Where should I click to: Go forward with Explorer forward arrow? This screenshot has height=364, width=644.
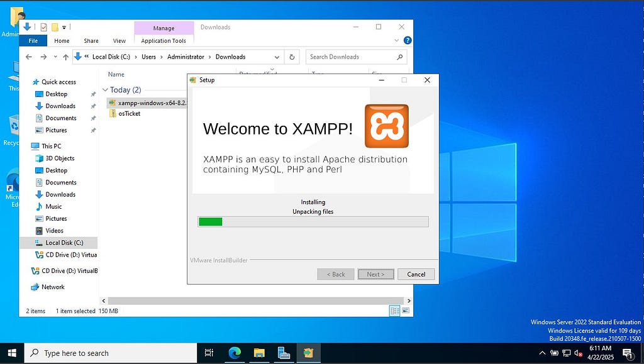click(x=43, y=57)
